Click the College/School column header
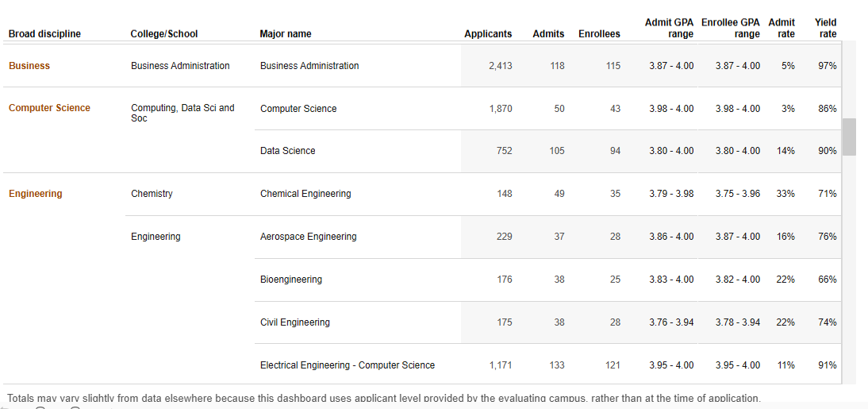868x409 pixels. [164, 34]
